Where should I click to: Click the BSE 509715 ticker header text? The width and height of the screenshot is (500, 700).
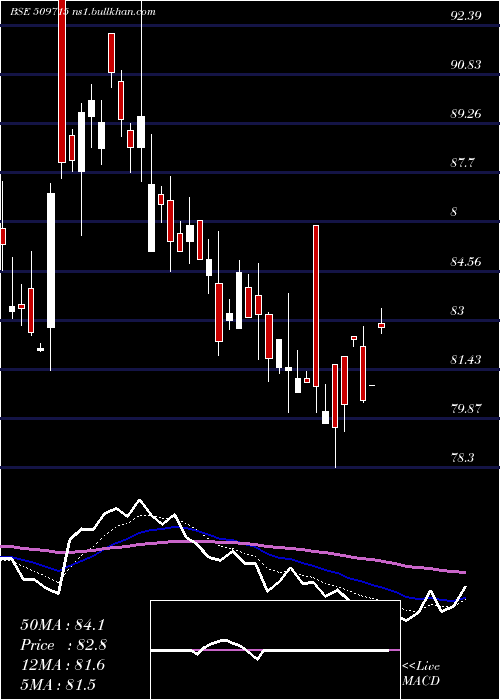tap(39, 12)
